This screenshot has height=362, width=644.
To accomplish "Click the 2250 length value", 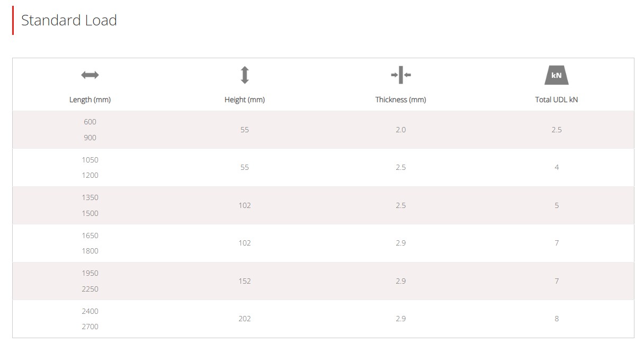I will pos(90,289).
